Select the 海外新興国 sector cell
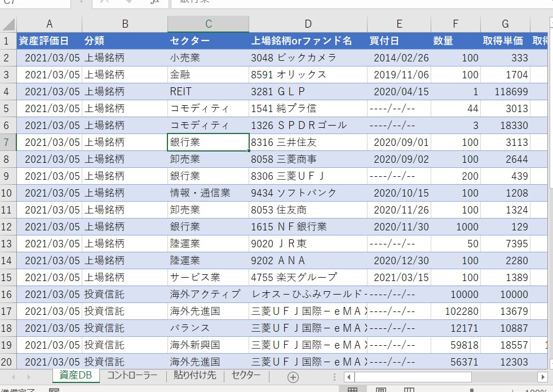Image resolution: width=553 pixels, height=392 pixels. [x=209, y=345]
